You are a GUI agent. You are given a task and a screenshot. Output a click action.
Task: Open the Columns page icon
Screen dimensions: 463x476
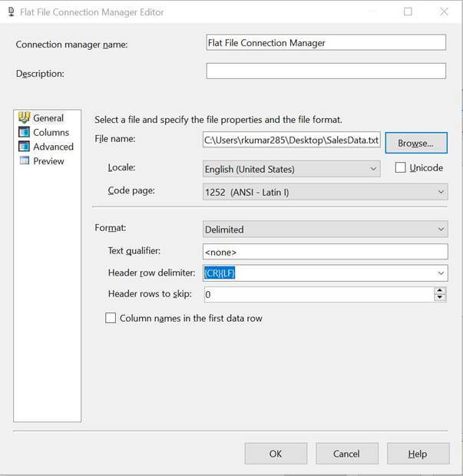point(25,132)
